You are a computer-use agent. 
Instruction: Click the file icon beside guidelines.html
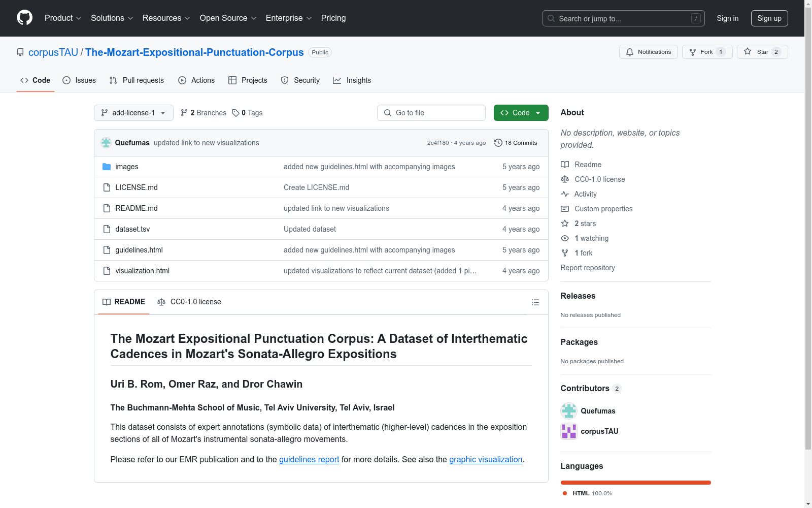(107, 250)
